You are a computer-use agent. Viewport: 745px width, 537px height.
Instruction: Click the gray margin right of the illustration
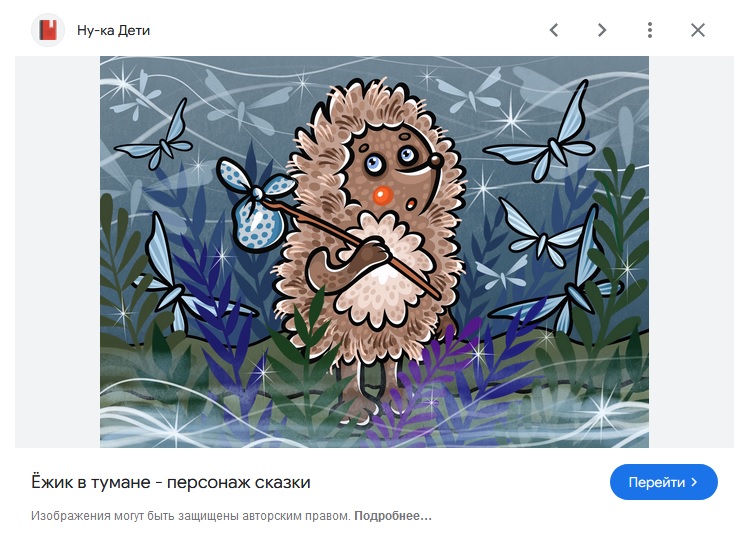coord(691,252)
